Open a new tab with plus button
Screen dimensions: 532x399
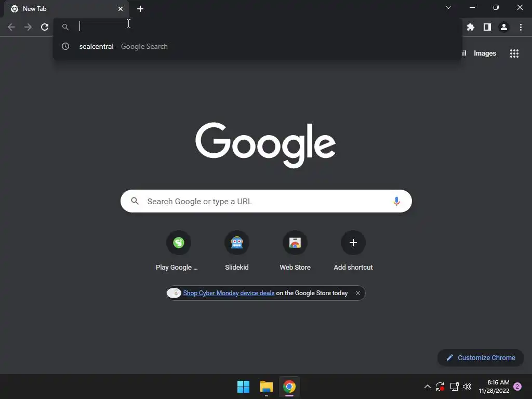140,9
